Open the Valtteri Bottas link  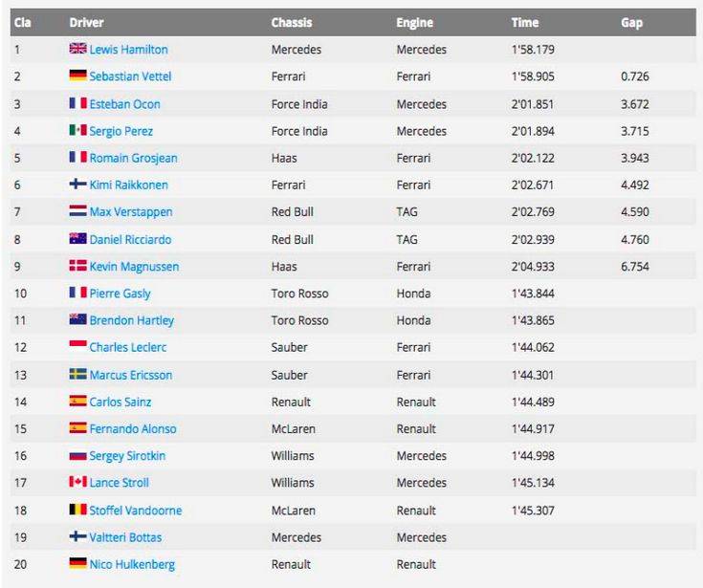127,537
